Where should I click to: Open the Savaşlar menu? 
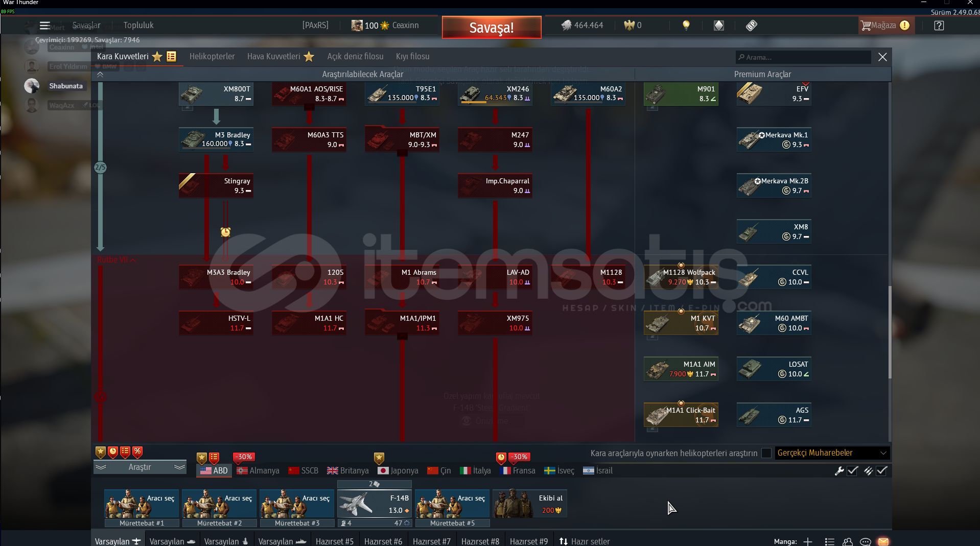pyautogui.click(x=86, y=26)
